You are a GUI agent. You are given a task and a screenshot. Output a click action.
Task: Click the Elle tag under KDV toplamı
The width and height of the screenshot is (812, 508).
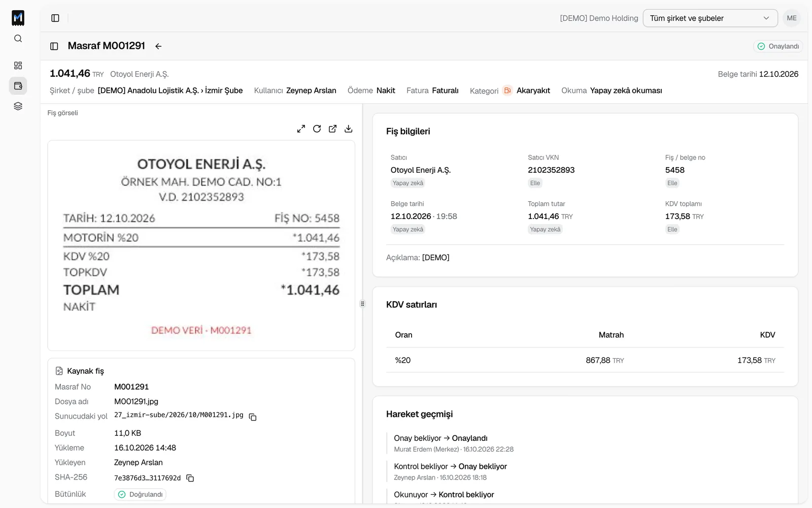(x=672, y=230)
